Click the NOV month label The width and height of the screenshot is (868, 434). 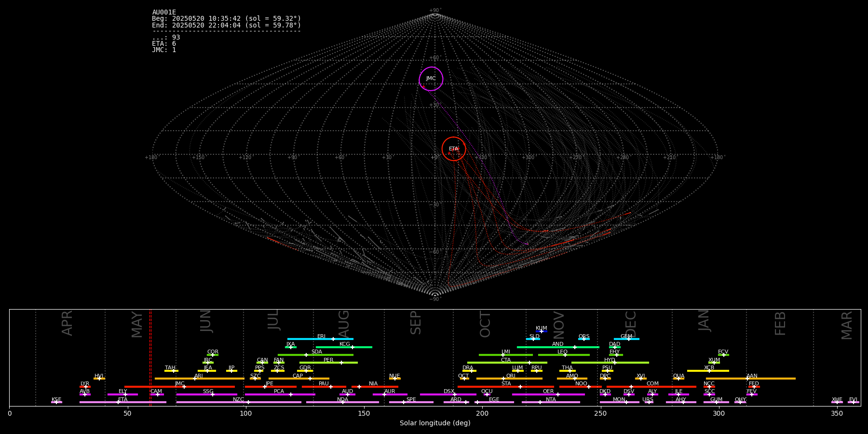558,325
